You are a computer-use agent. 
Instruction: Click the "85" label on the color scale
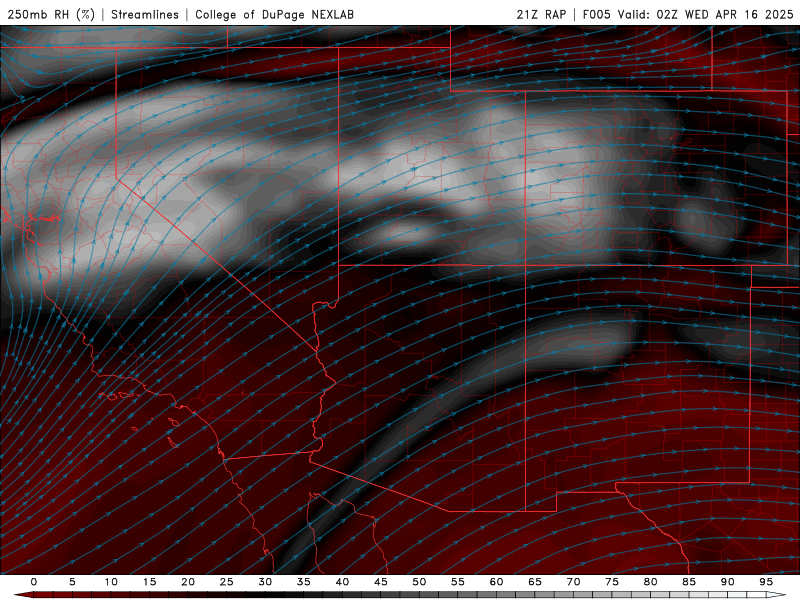tap(689, 582)
